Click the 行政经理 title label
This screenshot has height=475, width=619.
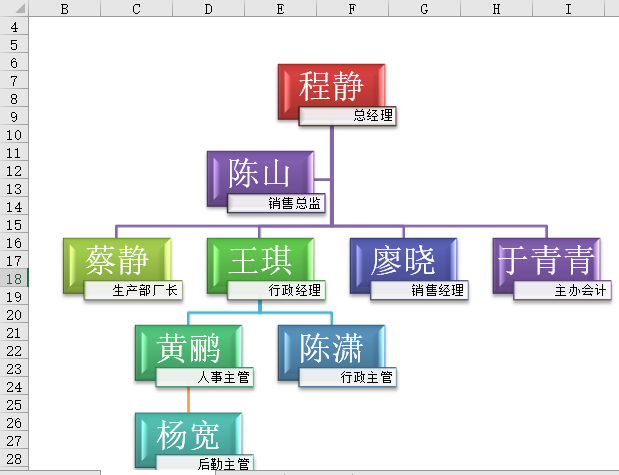pyautogui.click(x=276, y=291)
